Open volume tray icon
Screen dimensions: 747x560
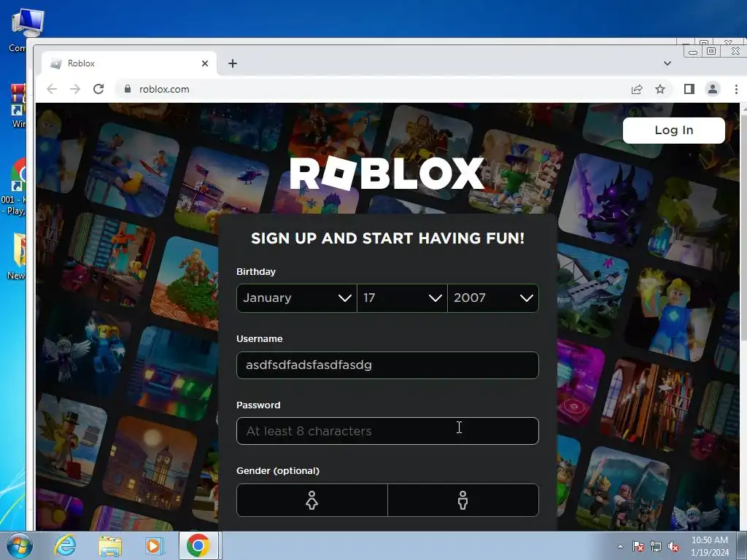(673, 546)
